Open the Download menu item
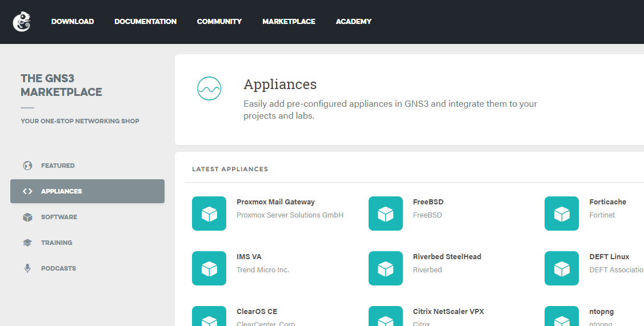Screen dimensions: 644x326 tap(73, 22)
